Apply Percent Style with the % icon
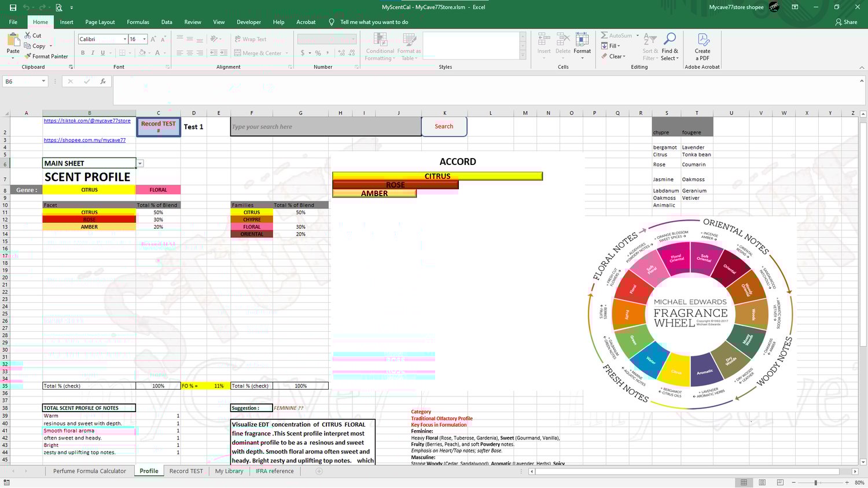The width and height of the screenshot is (868, 488). point(318,53)
